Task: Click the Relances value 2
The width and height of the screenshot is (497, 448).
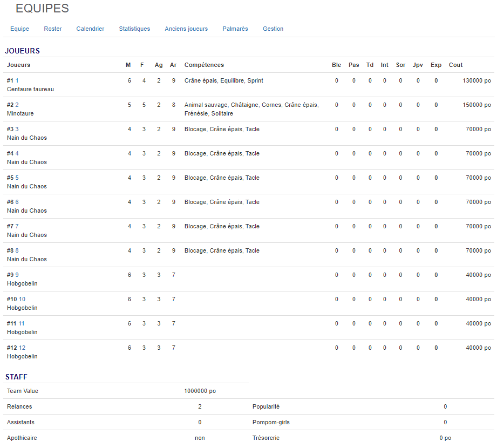Action: tap(200, 406)
